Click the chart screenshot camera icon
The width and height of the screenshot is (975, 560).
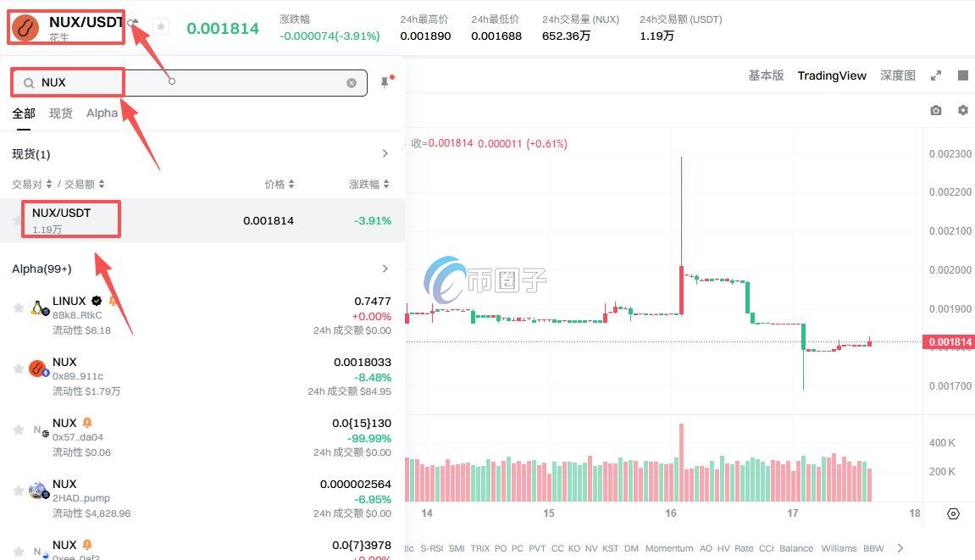coord(935,110)
